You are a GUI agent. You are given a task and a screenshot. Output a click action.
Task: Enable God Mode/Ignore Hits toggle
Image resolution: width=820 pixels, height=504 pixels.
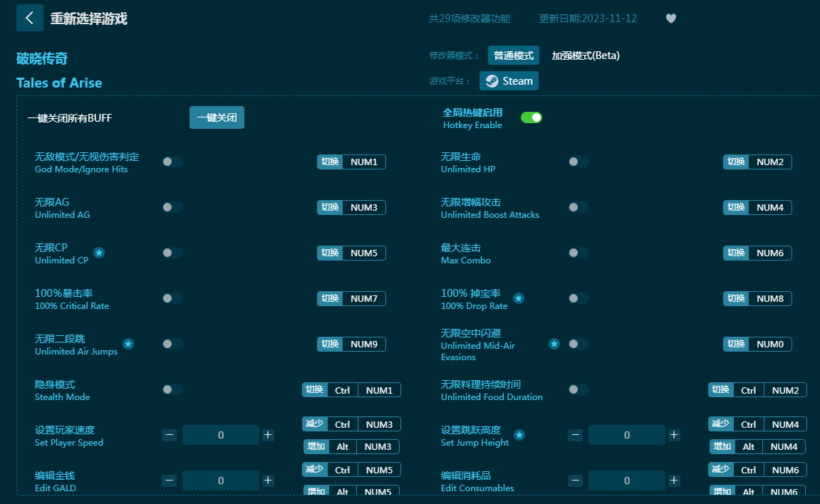[172, 162]
